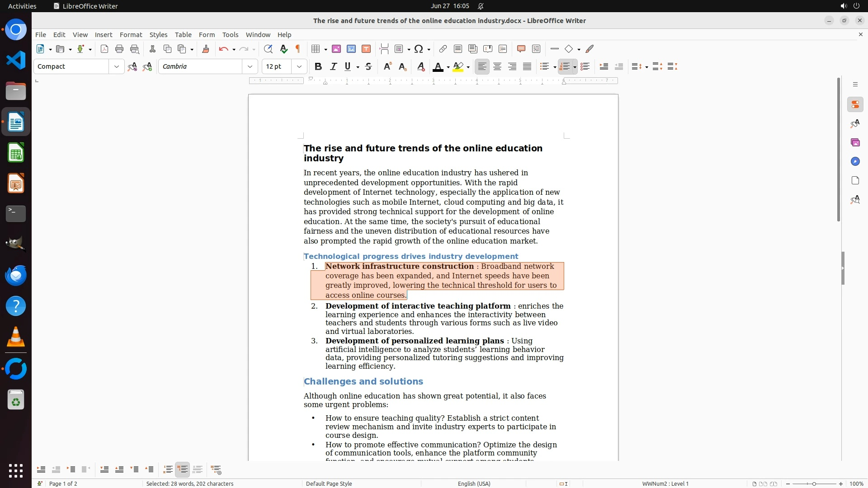Open the Format menu
This screenshot has height=488, width=868.
131,35
